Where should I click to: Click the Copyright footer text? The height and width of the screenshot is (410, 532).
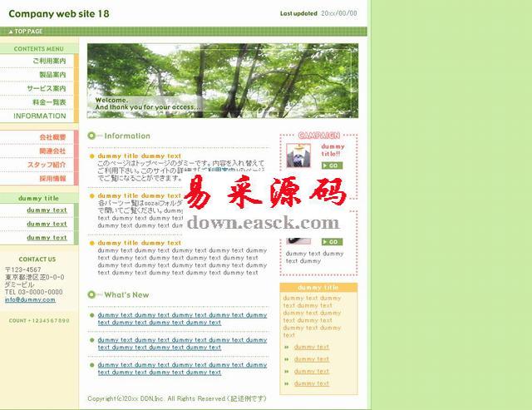pyautogui.click(x=177, y=398)
